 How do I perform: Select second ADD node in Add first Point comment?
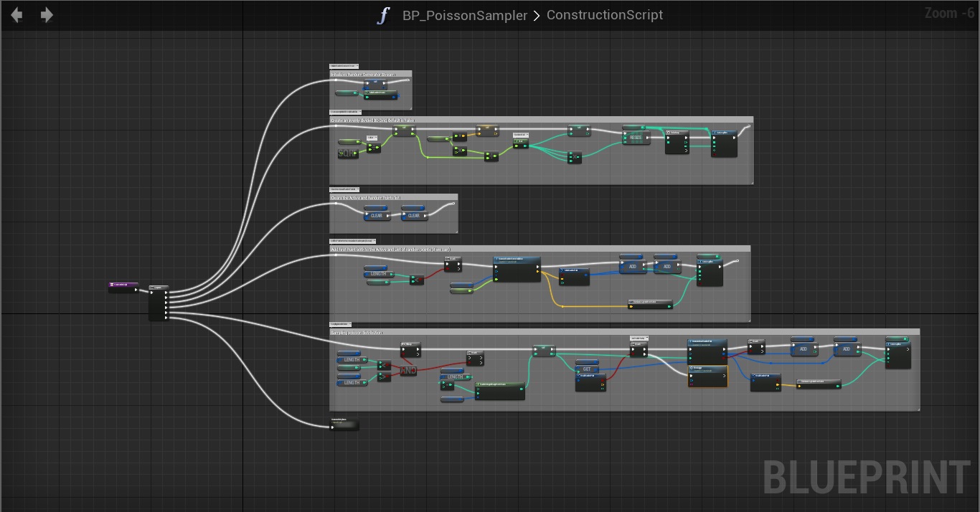coord(666,266)
